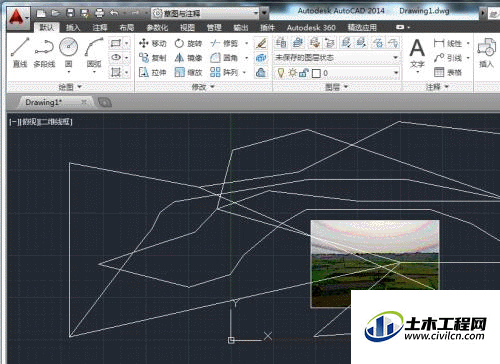Click the Undo arrow icon

point(114,13)
